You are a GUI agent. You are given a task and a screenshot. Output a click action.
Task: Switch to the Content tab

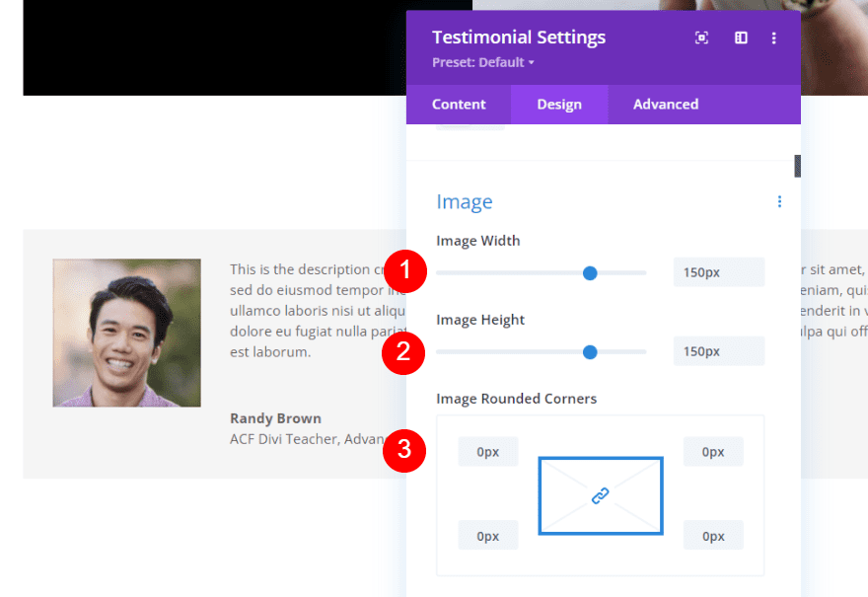[458, 104]
